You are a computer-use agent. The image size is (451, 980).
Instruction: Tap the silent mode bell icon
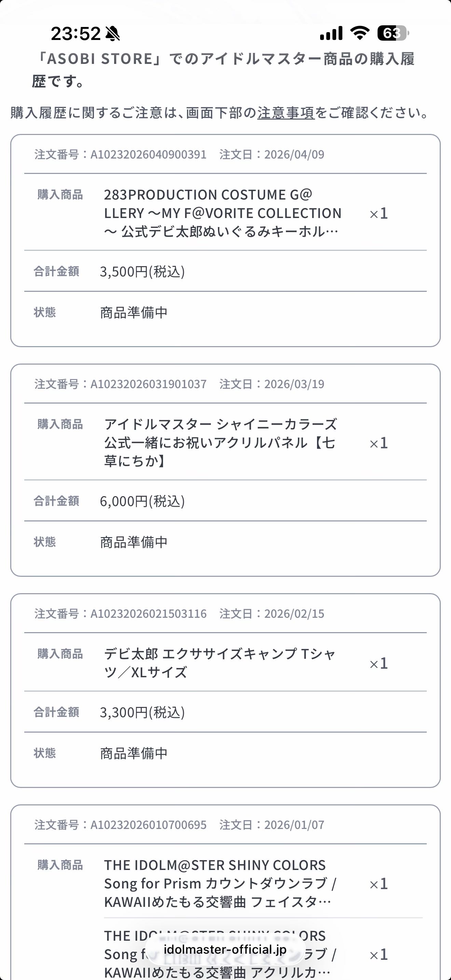tap(112, 34)
